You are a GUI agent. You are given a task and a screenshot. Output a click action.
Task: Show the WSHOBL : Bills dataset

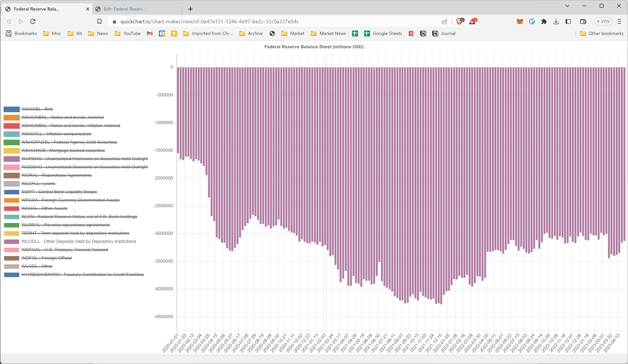37,109
